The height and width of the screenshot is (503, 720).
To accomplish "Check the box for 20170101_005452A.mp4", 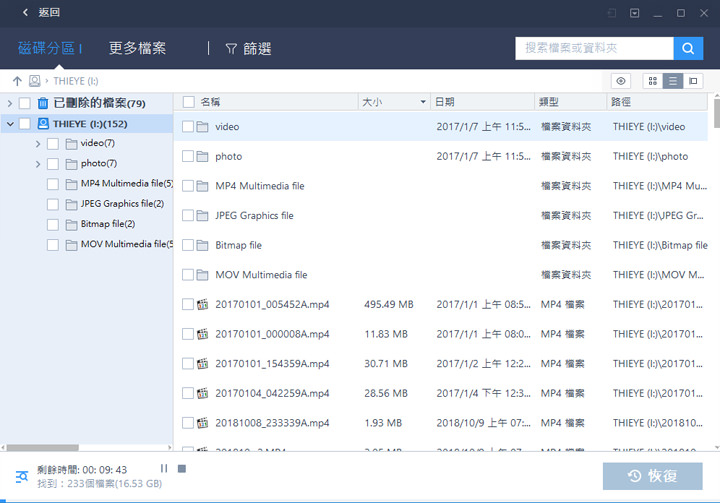I will 187,305.
